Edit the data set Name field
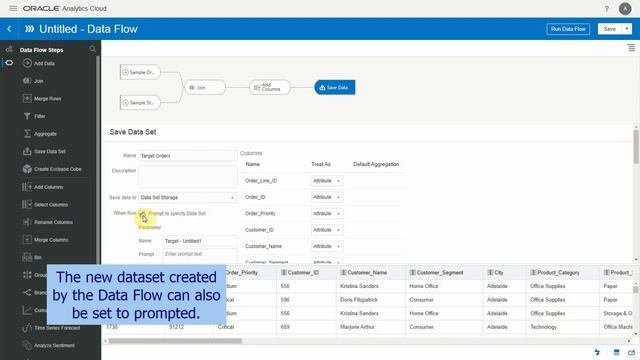The width and height of the screenshot is (640, 360). tap(187, 156)
